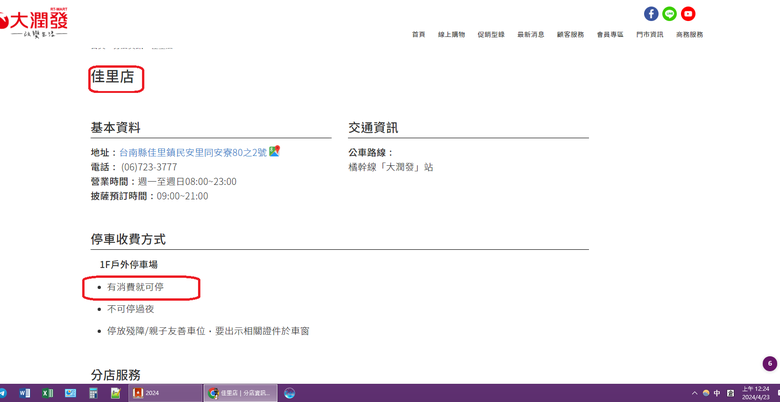
Task: Click the 1F戶外停車場 text
Action: pyautogui.click(x=129, y=265)
